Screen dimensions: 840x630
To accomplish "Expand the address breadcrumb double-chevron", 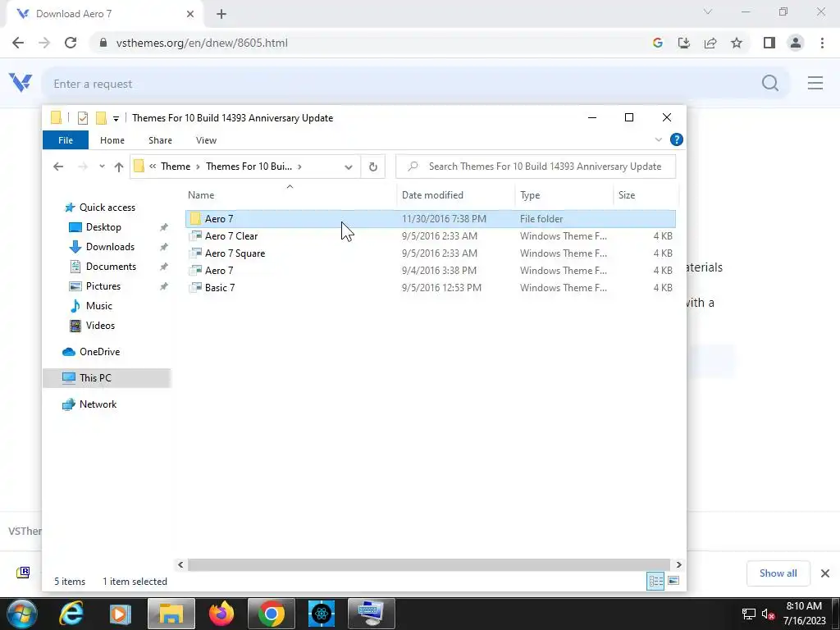I will click(x=153, y=167).
